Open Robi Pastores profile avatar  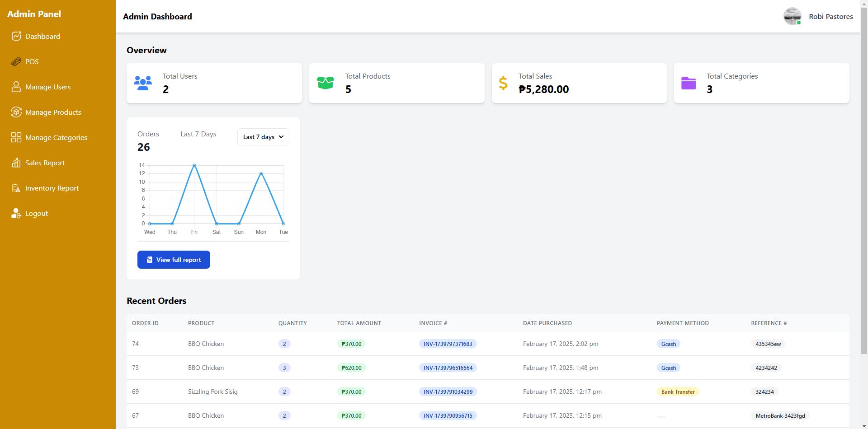click(793, 16)
